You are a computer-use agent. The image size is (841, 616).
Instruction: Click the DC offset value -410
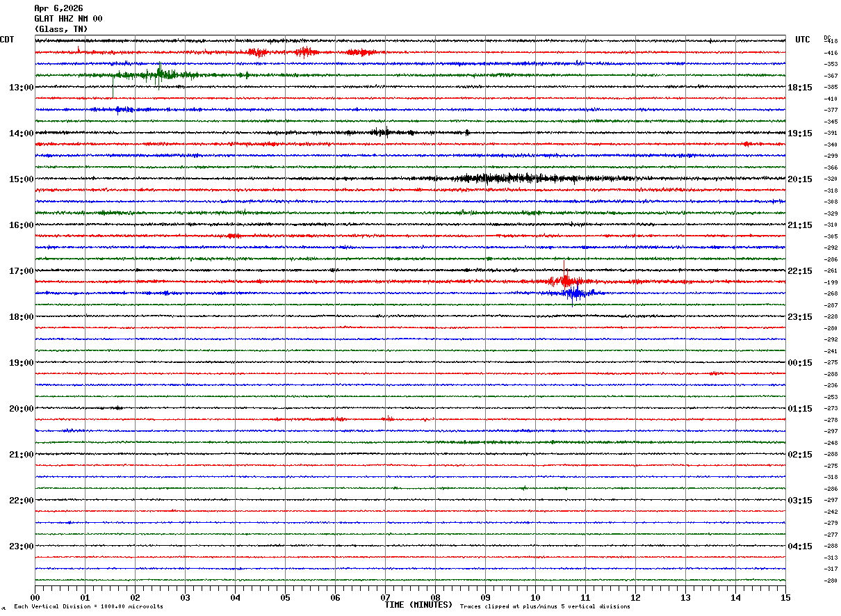(x=831, y=99)
